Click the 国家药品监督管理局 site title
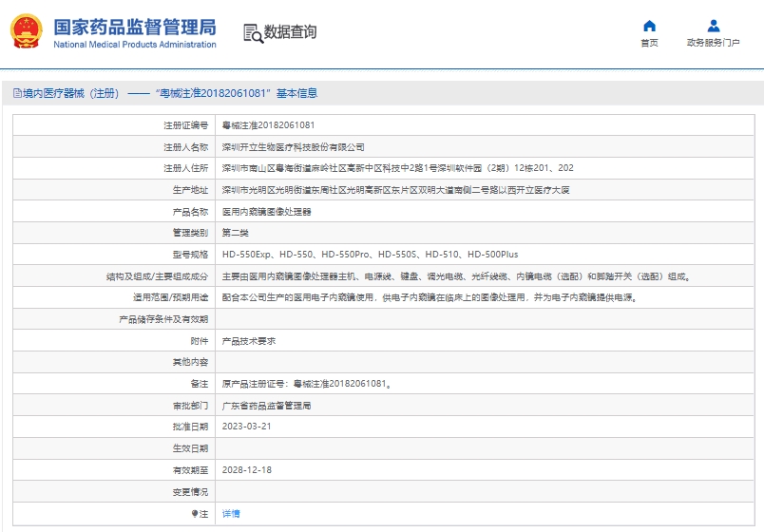This screenshot has height=532, width=764. [134, 26]
